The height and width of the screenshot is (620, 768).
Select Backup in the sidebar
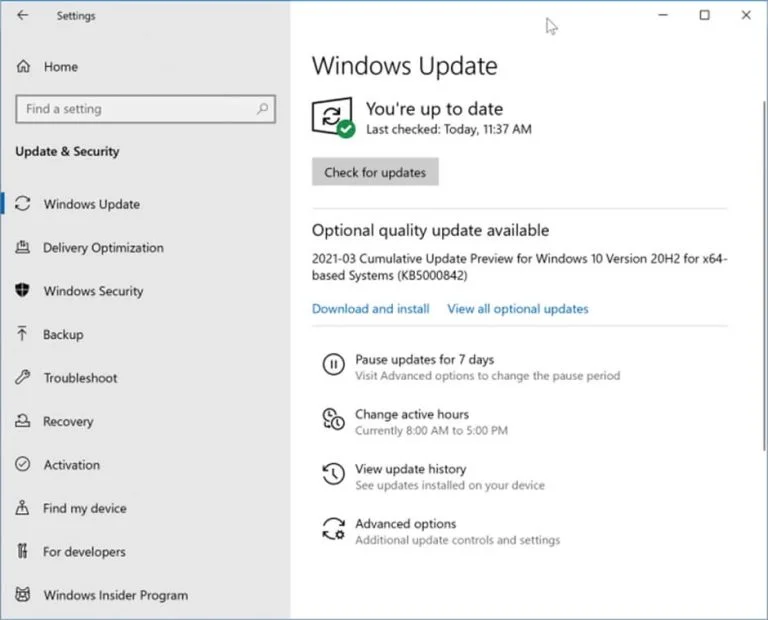(63, 335)
